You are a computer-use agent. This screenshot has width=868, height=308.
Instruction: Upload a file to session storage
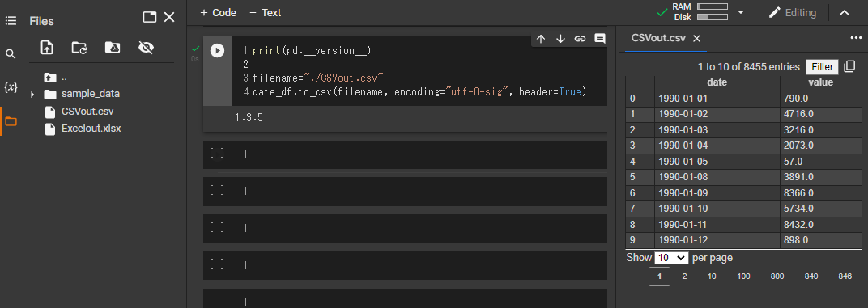[x=47, y=48]
